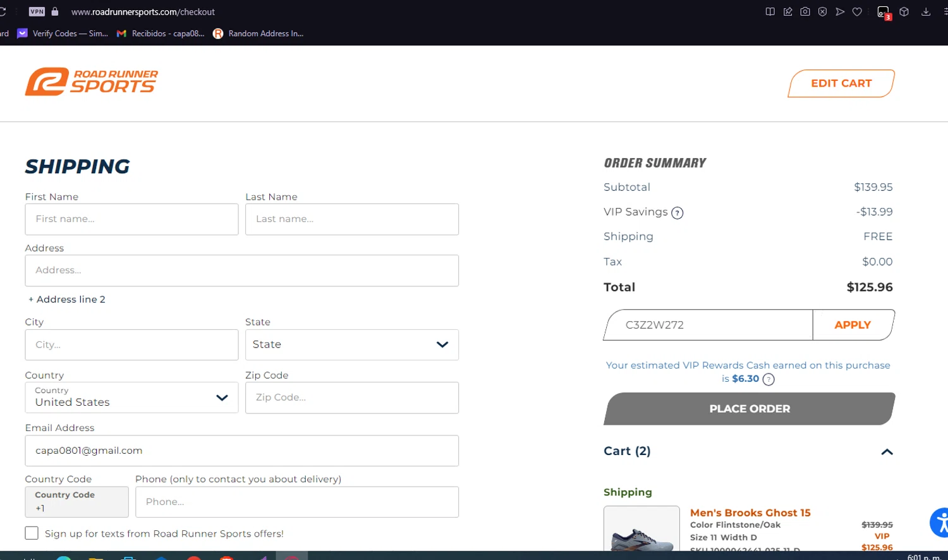
Task: Open the ad blocker shield icon
Action: 822,11
